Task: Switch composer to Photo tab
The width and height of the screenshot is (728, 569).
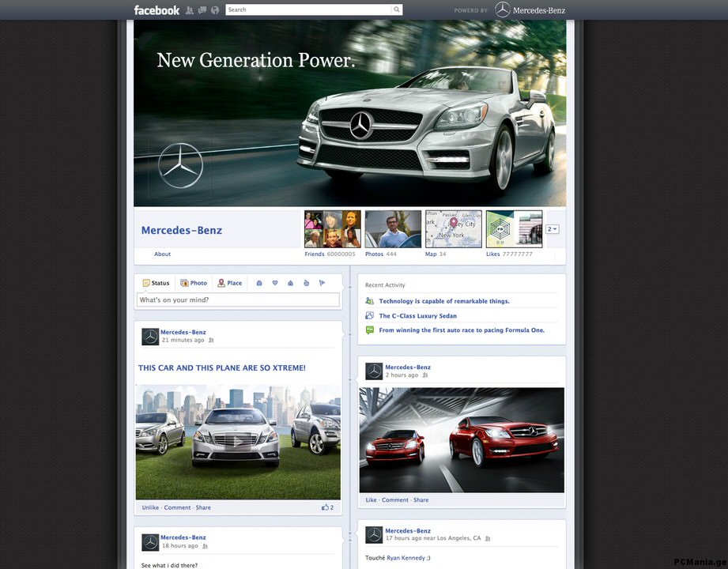Action: pyautogui.click(x=194, y=283)
